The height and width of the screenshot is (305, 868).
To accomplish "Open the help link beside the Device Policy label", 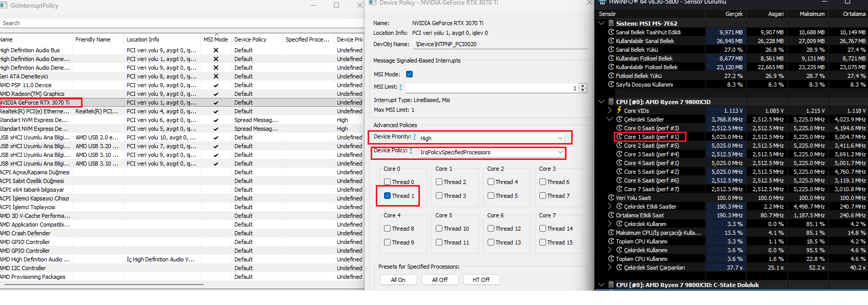I will 411,151.
